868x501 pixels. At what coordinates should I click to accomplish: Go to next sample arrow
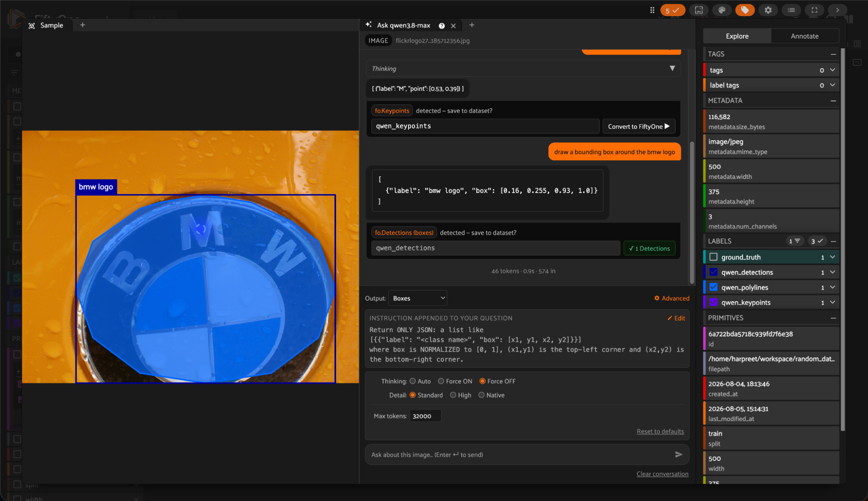click(x=837, y=10)
